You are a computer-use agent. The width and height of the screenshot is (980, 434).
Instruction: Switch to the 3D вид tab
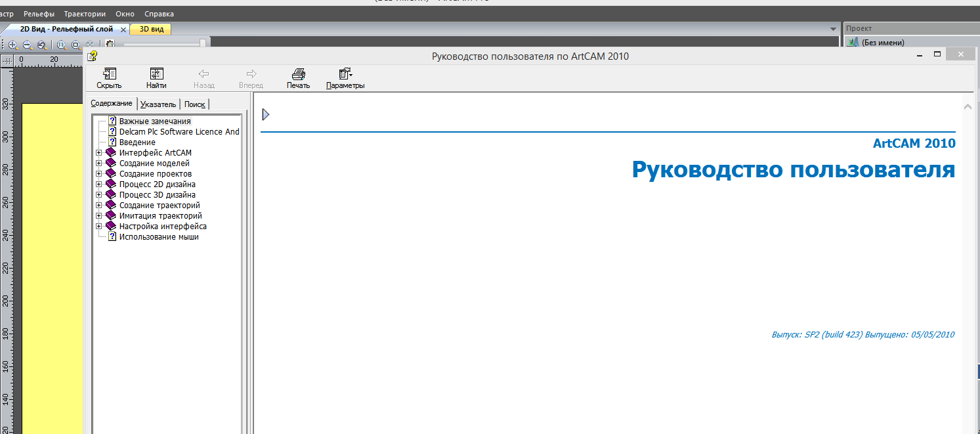click(152, 29)
